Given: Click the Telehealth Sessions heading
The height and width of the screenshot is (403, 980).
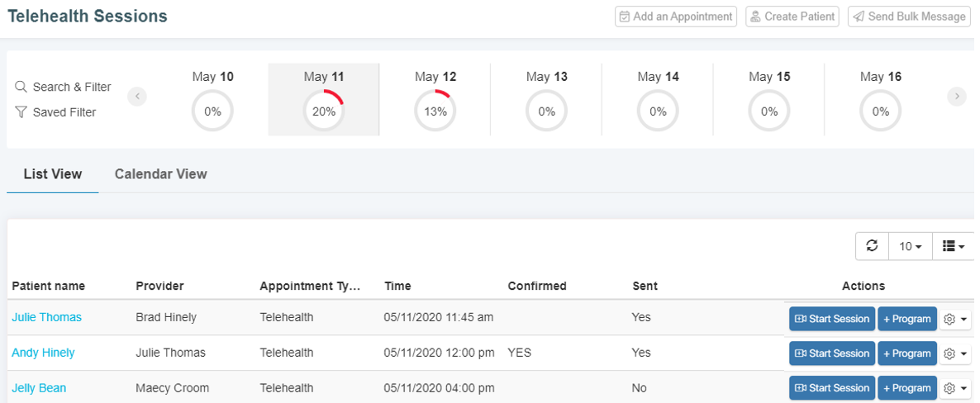Looking at the screenshot, I should click(88, 17).
